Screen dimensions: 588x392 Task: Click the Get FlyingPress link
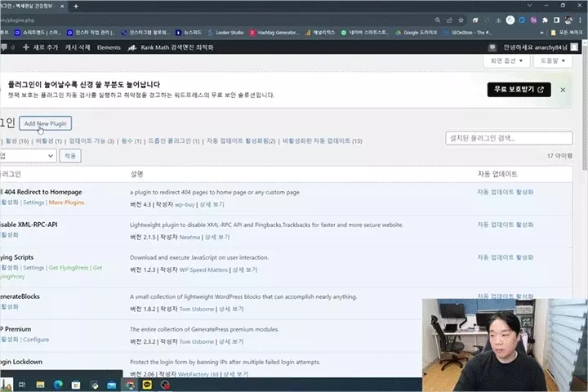(69, 268)
